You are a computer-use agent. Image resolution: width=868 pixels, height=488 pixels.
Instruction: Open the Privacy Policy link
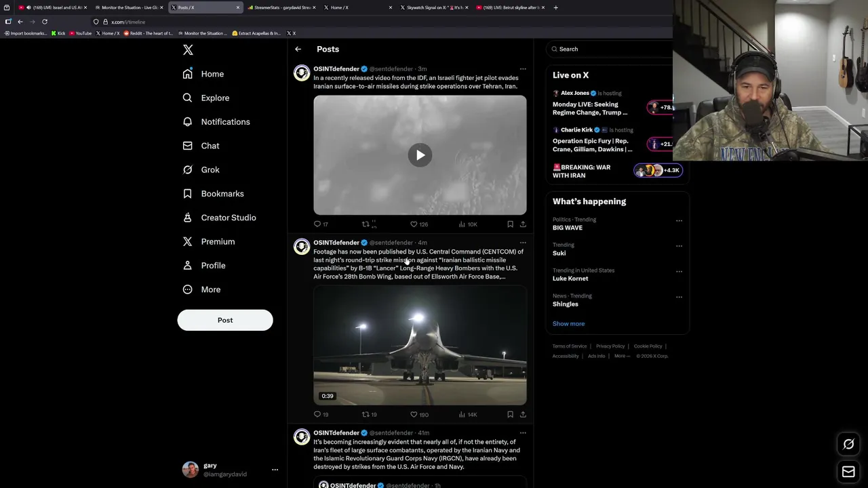pyautogui.click(x=610, y=346)
